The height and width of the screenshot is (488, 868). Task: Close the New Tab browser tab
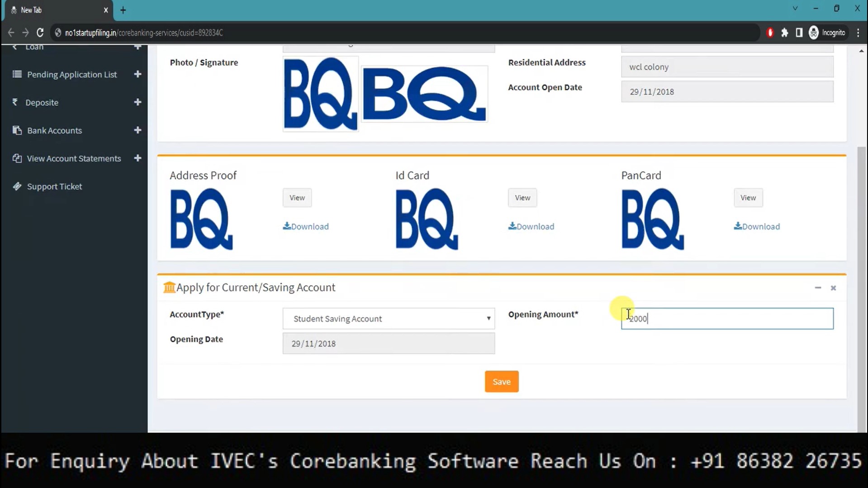(106, 10)
